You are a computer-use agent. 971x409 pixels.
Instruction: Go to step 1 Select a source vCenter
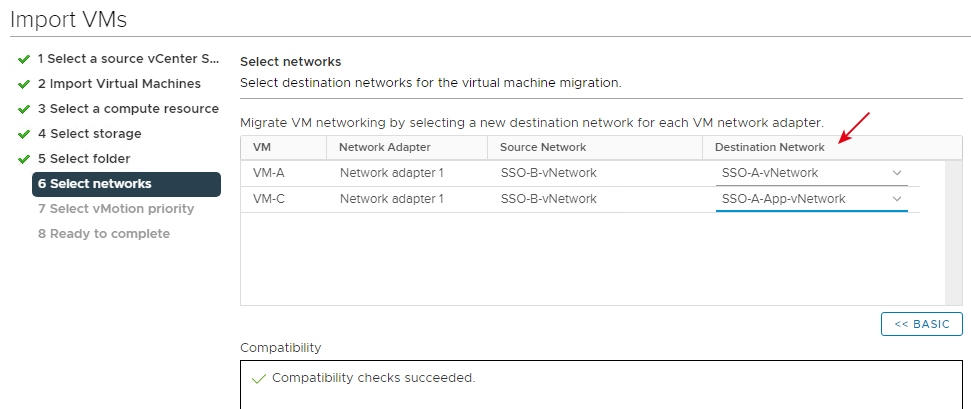pyautogui.click(x=128, y=59)
